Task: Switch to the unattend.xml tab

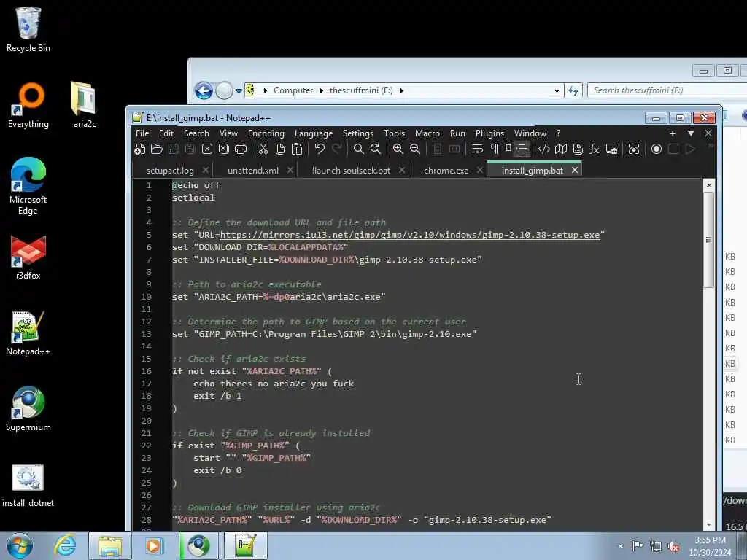Action: (253, 171)
